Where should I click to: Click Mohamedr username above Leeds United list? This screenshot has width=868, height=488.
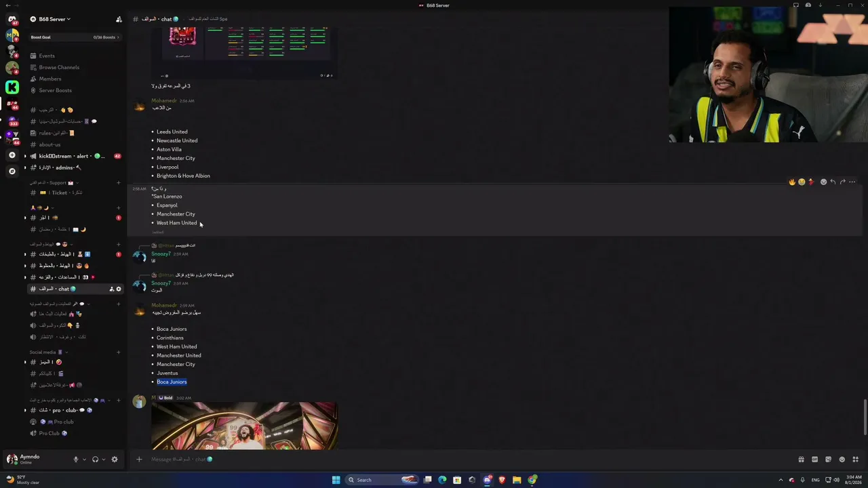coord(163,101)
